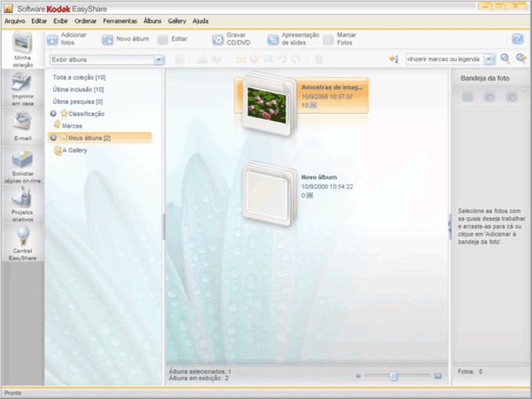
Task: Open Projetos criativos
Action: point(23,205)
